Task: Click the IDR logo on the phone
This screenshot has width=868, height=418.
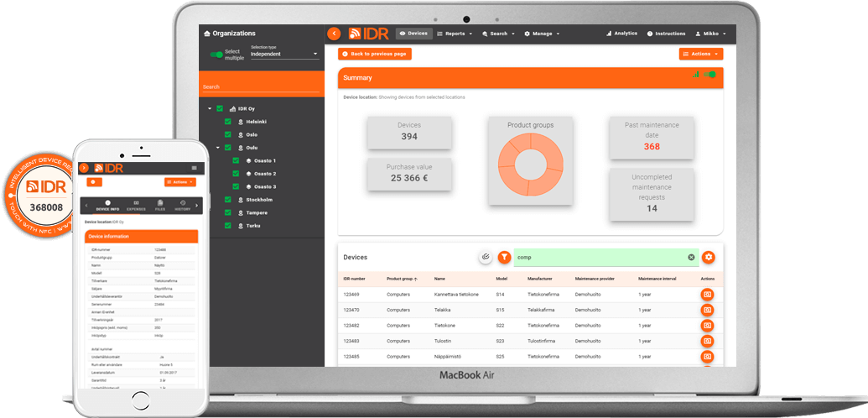Action: (x=108, y=168)
